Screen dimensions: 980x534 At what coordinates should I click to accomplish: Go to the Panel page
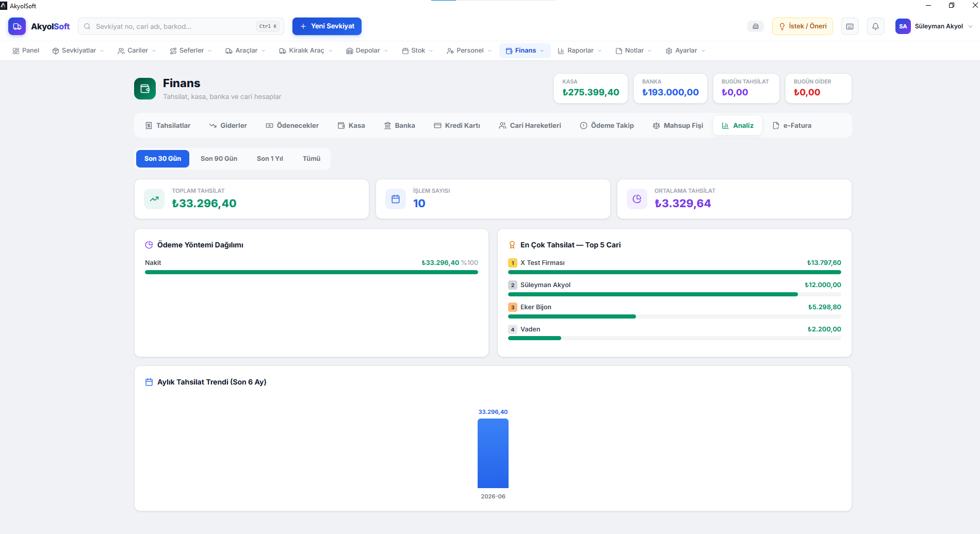click(26, 51)
